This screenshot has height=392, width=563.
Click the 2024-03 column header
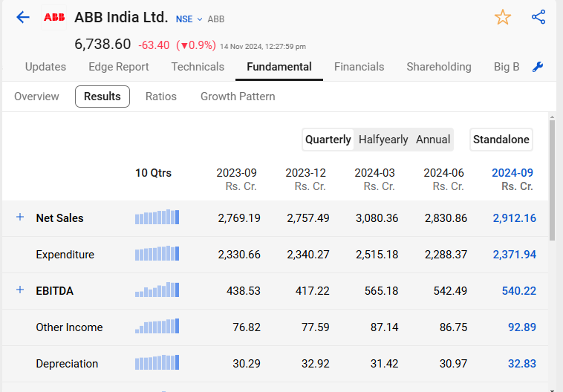374,179
